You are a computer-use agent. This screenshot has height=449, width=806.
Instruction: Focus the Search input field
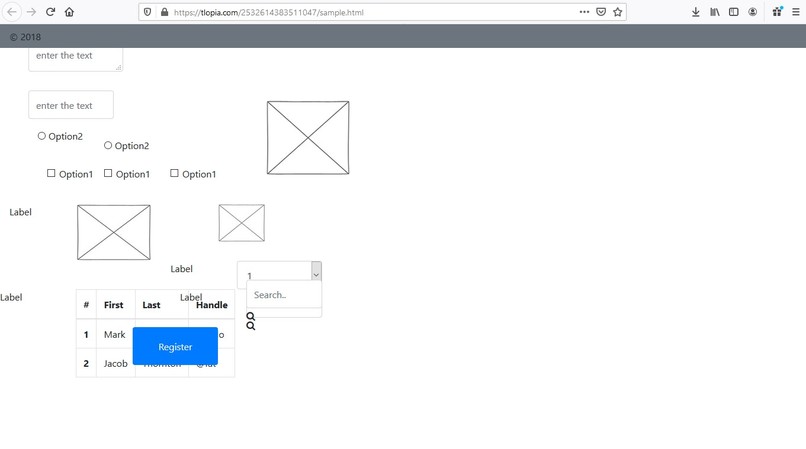pos(284,295)
